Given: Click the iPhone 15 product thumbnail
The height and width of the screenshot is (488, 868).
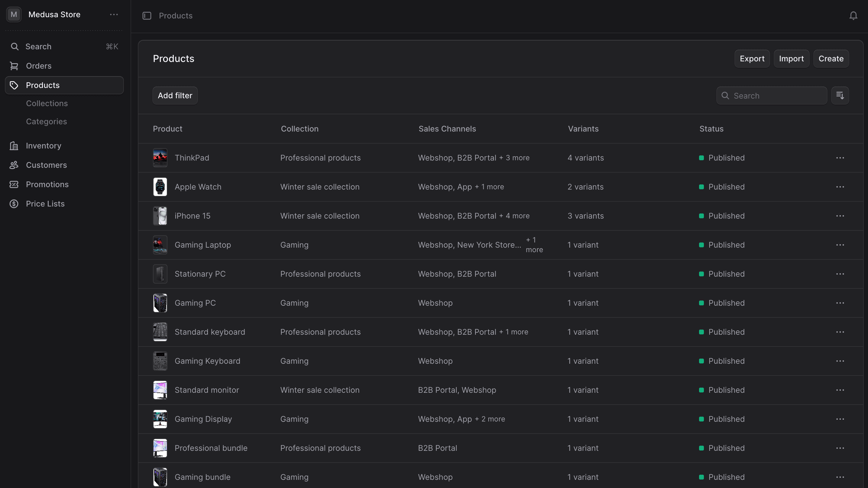Looking at the screenshot, I should (x=160, y=216).
